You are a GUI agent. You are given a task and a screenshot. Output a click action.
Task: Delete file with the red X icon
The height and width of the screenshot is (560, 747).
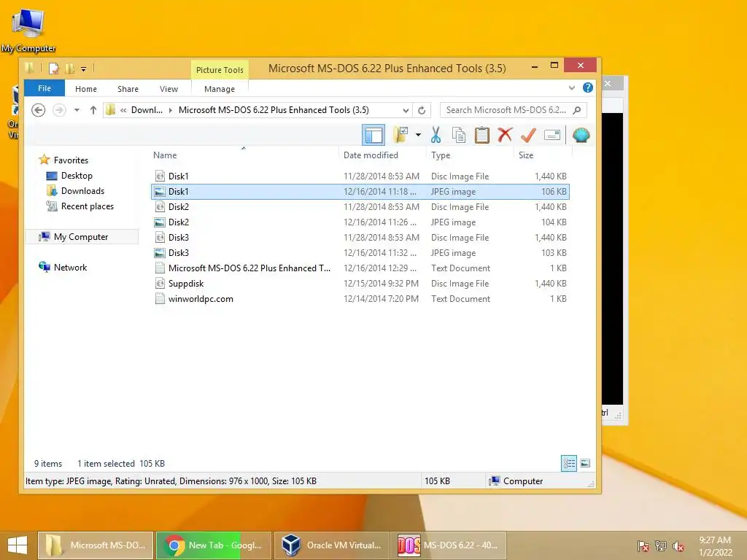[x=505, y=135]
